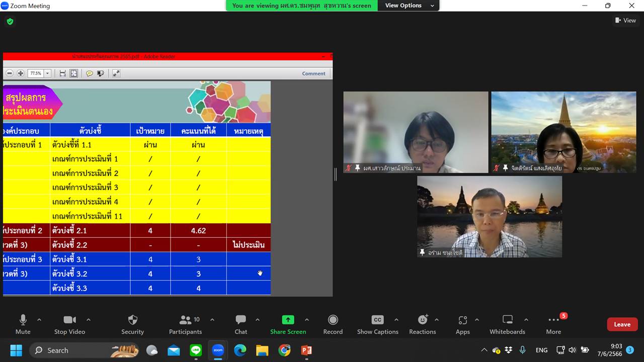The width and height of the screenshot is (644, 362).
Task: Open notification center badge 3
Action: [630, 350]
